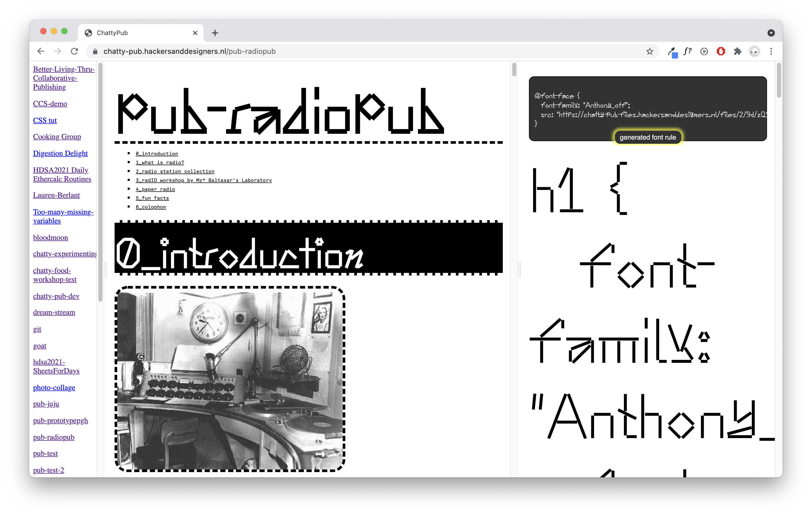812x516 pixels.
Task: Open a new browser tab
Action: click(x=215, y=33)
